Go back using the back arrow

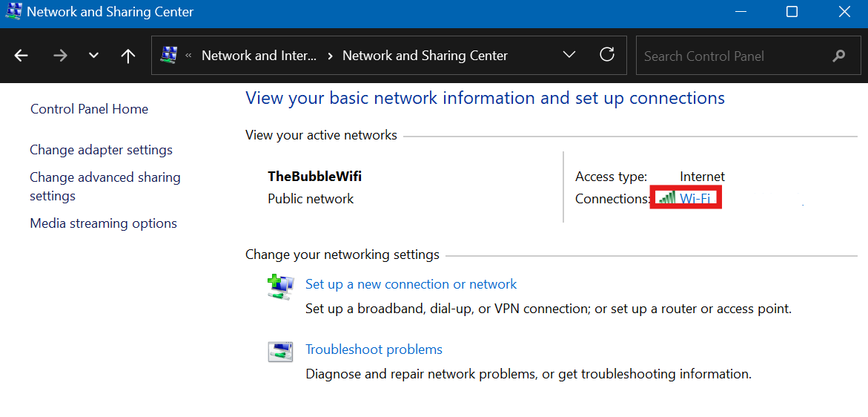(21, 56)
